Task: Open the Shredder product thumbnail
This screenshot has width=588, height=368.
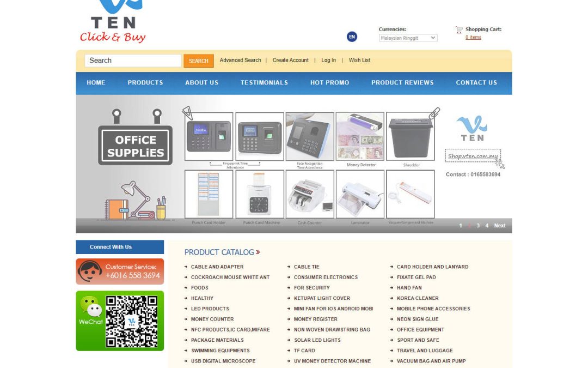Action: (411, 135)
